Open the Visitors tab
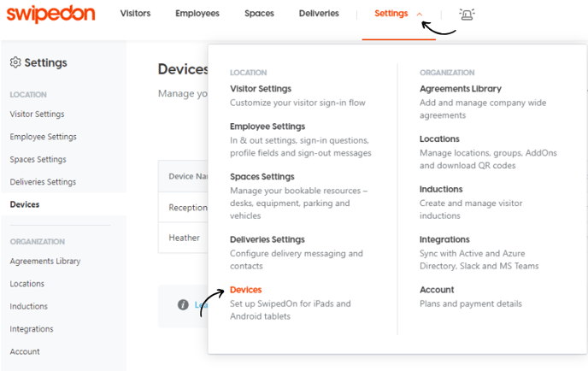The height and width of the screenshot is (371, 588). pyautogui.click(x=135, y=14)
